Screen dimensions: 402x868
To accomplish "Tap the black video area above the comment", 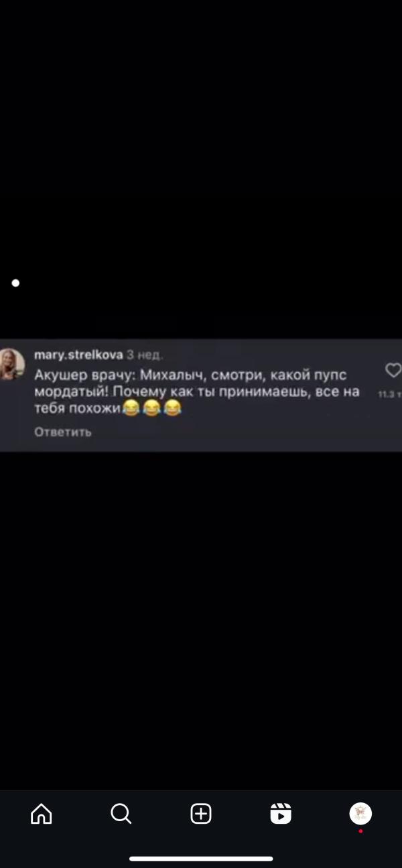I will [201, 169].
